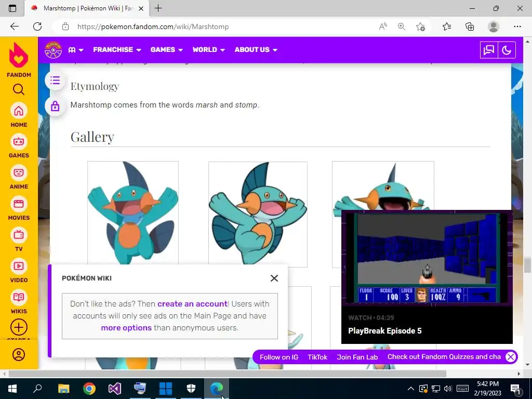
Task: Open a new tab
Action: click(158, 8)
